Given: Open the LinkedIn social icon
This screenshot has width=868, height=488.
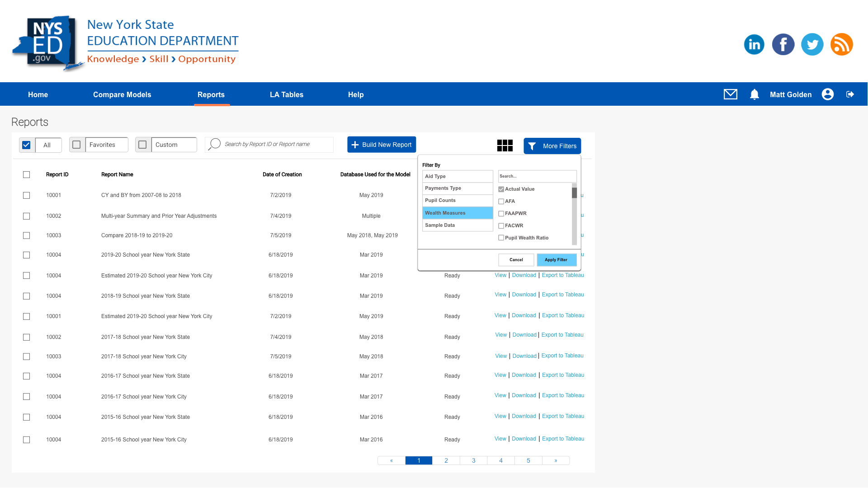Looking at the screenshot, I should [754, 44].
